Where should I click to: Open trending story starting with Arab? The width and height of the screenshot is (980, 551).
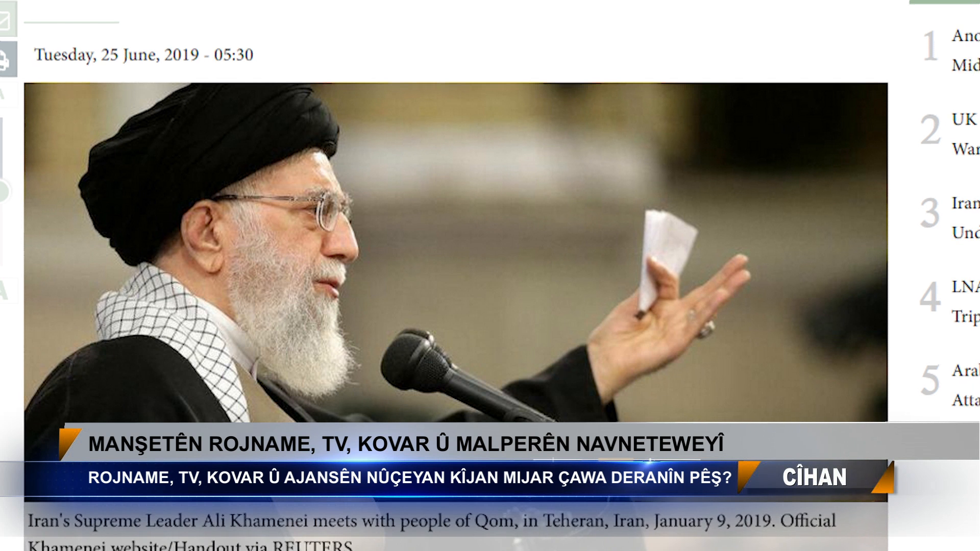coord(965,385)
